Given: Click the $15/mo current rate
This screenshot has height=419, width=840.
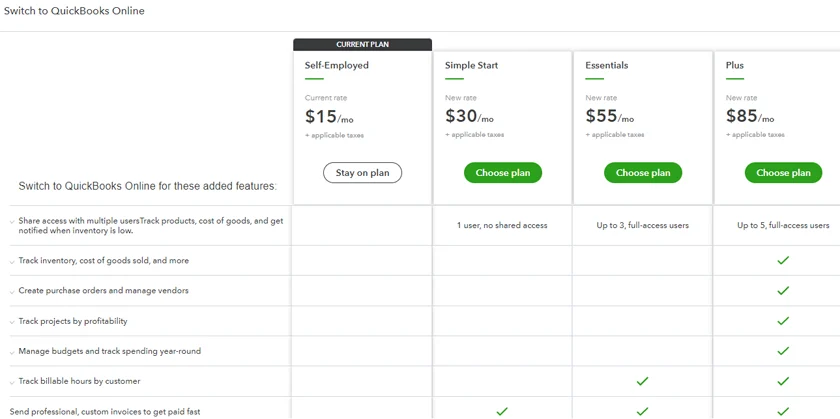Looking at the screenshot, I should tap(329, 116).
